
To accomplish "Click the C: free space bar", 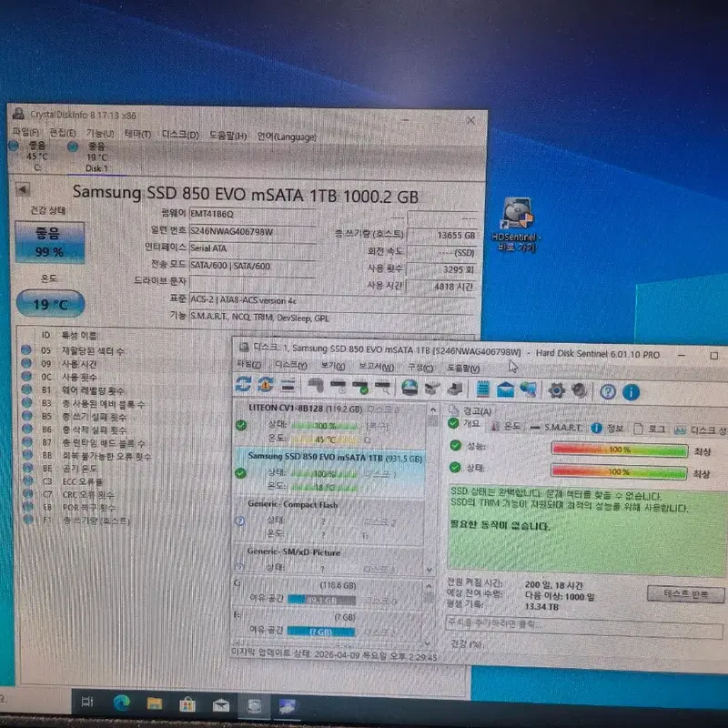I will (322, 600).
